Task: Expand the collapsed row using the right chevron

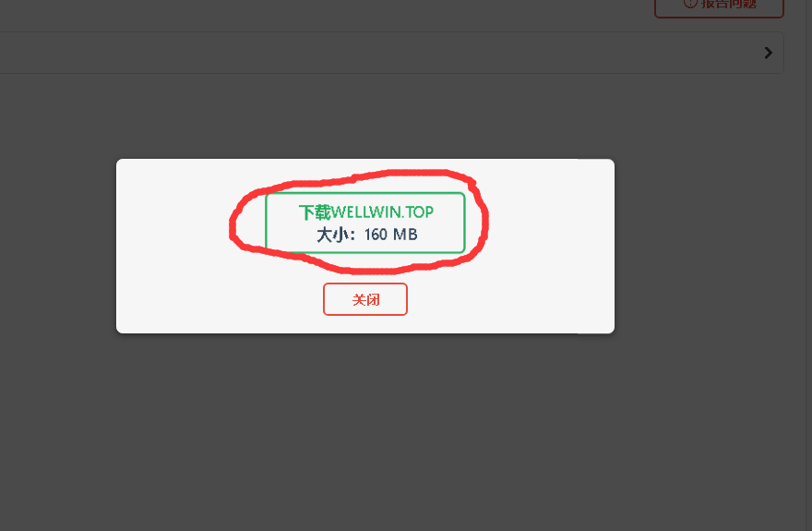Action: pyautogui.click(x=769, y=53)
